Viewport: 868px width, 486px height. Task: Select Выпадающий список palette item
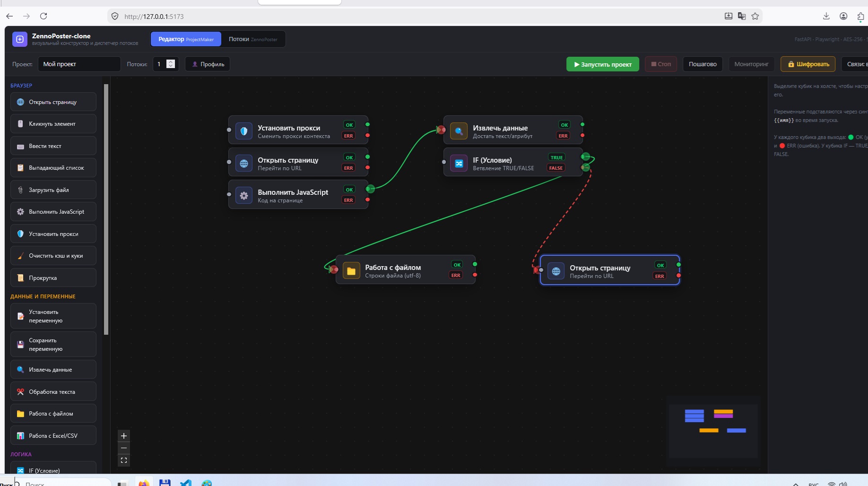tap(53, 167)
